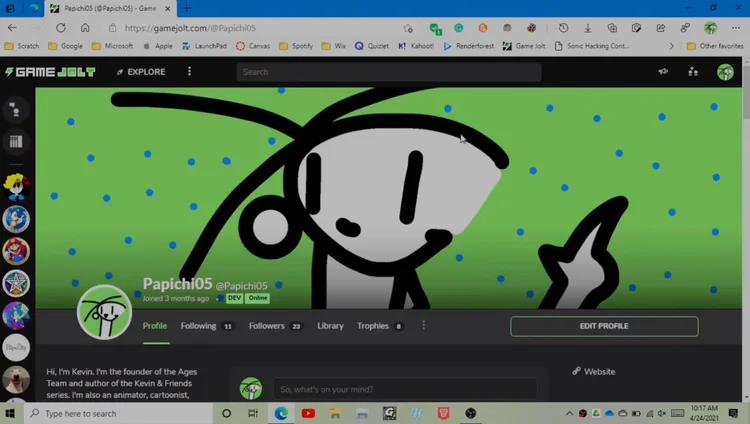
Task: Expand the bookmarks overflow chevron
Action: coord(672,46)
